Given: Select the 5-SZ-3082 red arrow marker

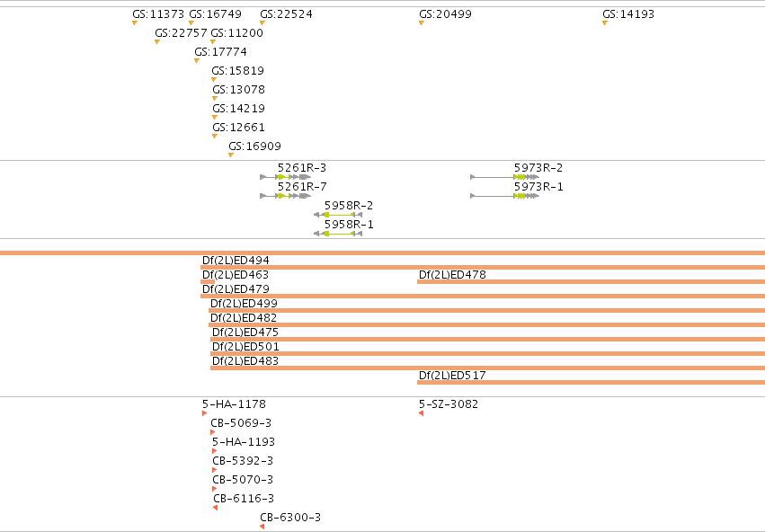Looking at the screenshot, I should click(421, 413).
